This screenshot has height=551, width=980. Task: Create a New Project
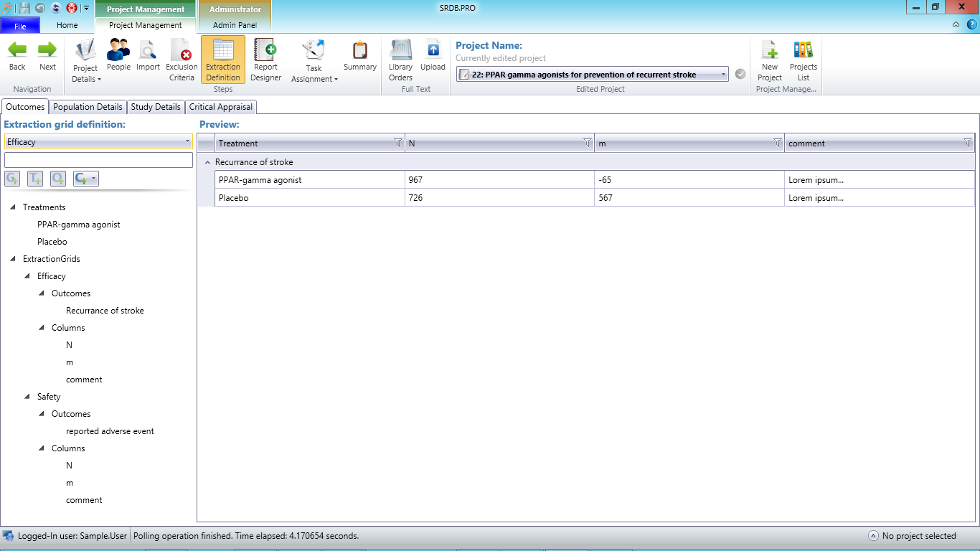click(x=770, y=60)
